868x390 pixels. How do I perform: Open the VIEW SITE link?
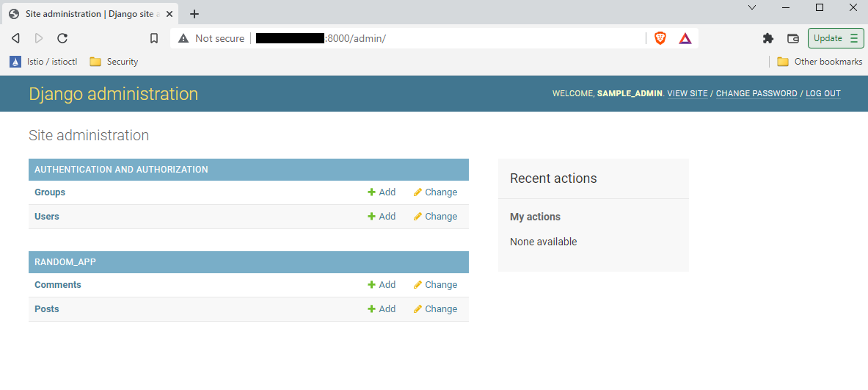tap(688, 93)
